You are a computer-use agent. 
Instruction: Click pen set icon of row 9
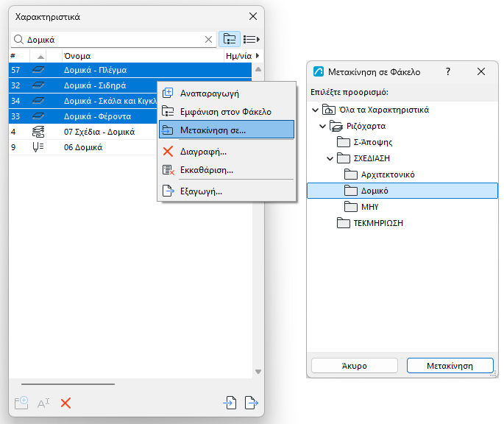[38, 147]
